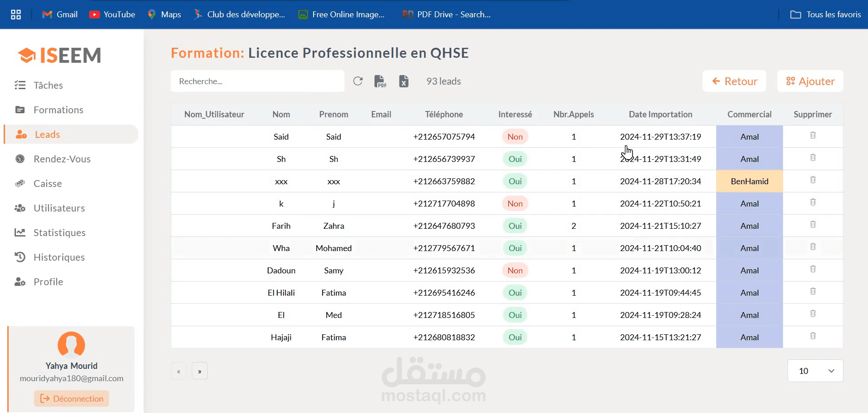The image size is (868, 413).
Task: Export leads as PDF
Action: pyautogui.click(x=380, y=81)
